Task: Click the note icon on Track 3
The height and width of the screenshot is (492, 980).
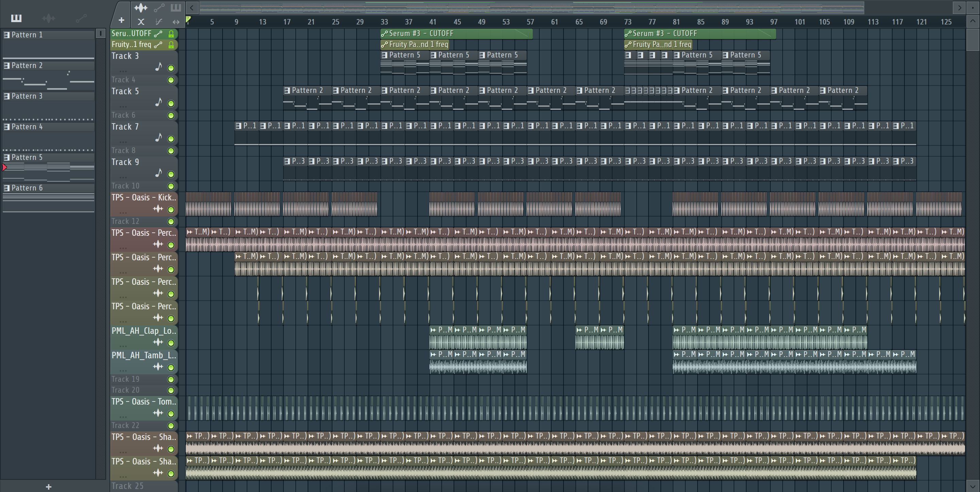Action: [x=159, y=67]
